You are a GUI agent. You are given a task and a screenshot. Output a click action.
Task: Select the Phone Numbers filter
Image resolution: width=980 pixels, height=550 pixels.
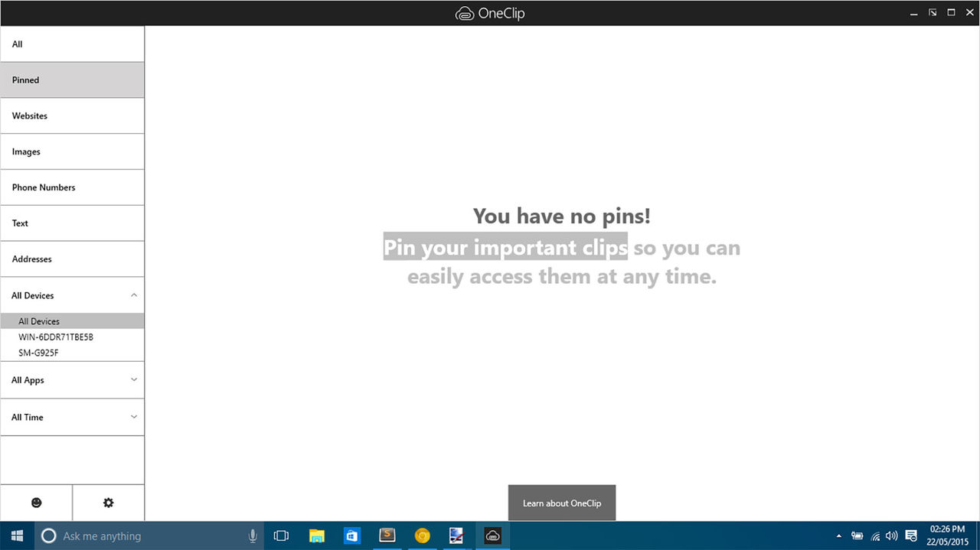pyautogui.click(x=72, y=187)
